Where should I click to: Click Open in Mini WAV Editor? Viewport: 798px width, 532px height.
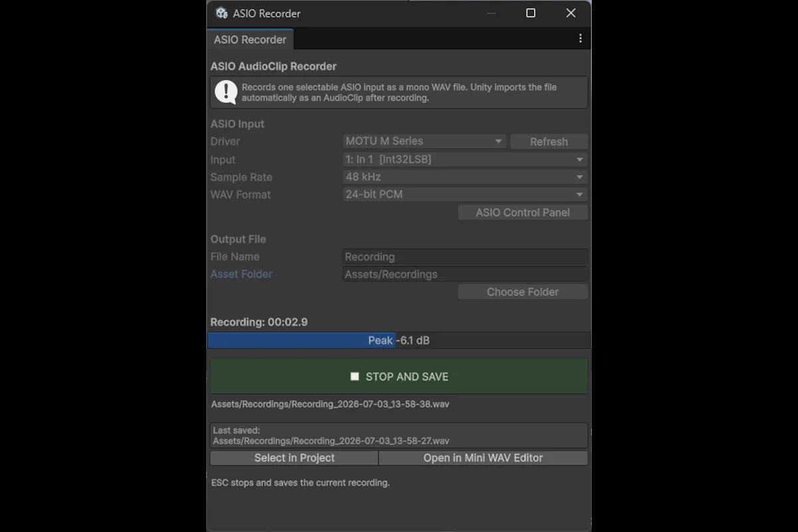(x=483, y=458)
